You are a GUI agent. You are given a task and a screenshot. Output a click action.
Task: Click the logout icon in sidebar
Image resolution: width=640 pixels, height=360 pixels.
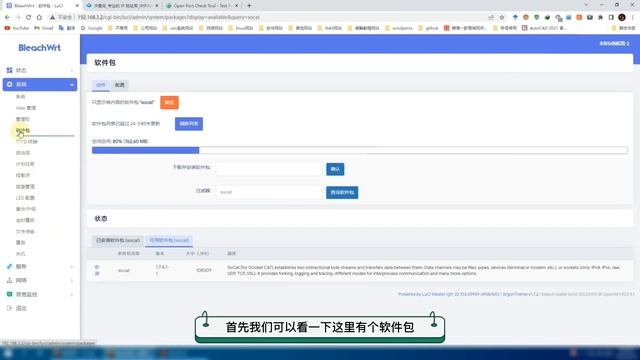tap(9, 308)
